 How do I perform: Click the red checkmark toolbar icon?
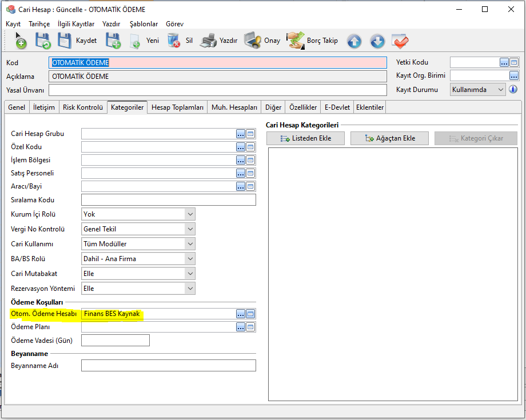(x=400, y=41)
